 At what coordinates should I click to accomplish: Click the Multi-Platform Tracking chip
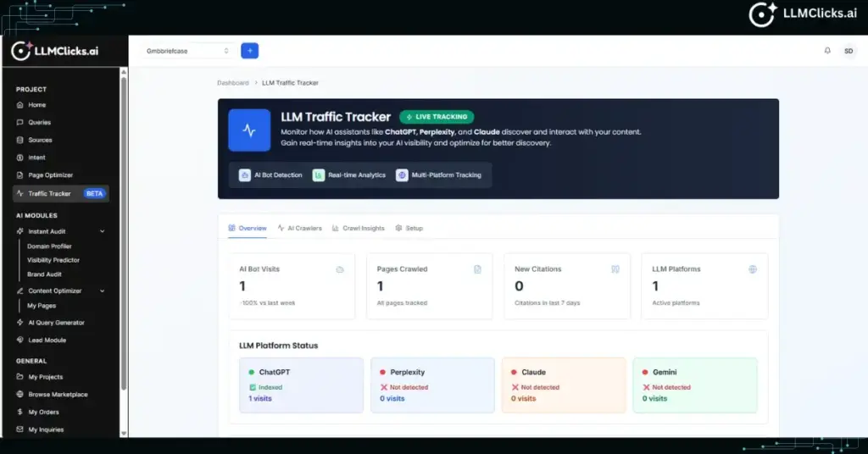point(439,175)
